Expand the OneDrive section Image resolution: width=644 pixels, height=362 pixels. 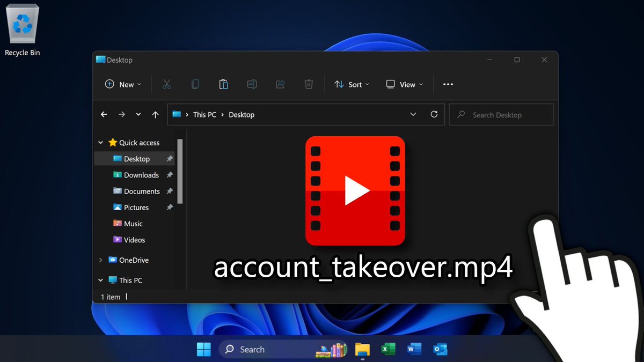tap(100, 260)
